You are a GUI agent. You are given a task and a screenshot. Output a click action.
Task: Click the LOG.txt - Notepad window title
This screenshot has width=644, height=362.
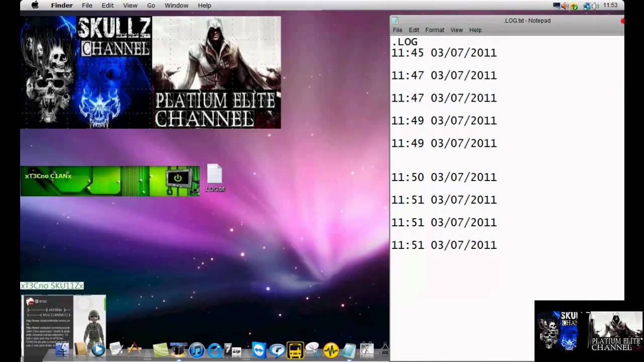[x=527, y=21]
